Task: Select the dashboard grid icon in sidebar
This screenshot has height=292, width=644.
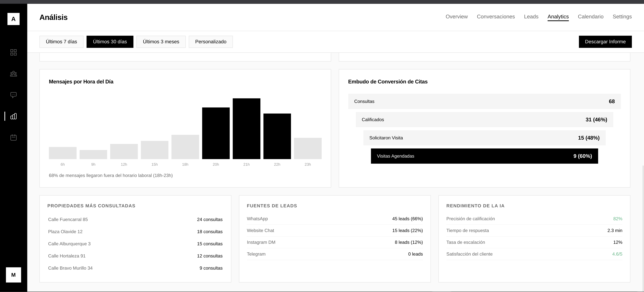Action: coord(14,52)
